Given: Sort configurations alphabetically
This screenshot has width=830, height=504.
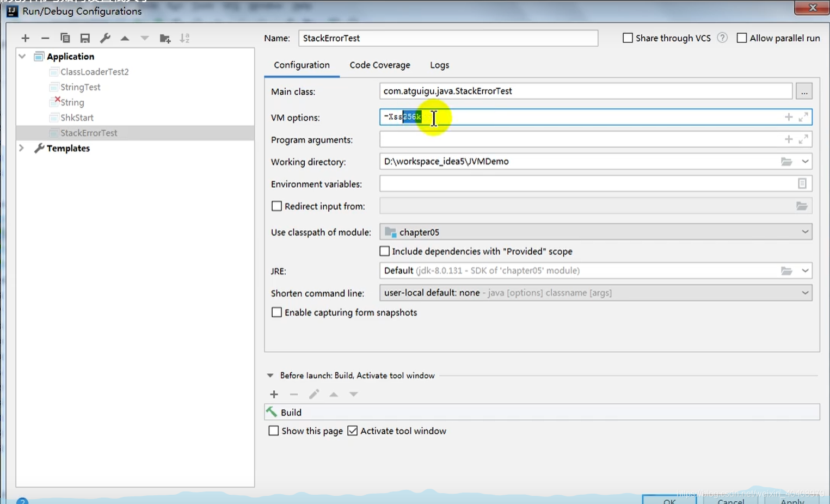Looking at the screenshot, I should point(185,38).
